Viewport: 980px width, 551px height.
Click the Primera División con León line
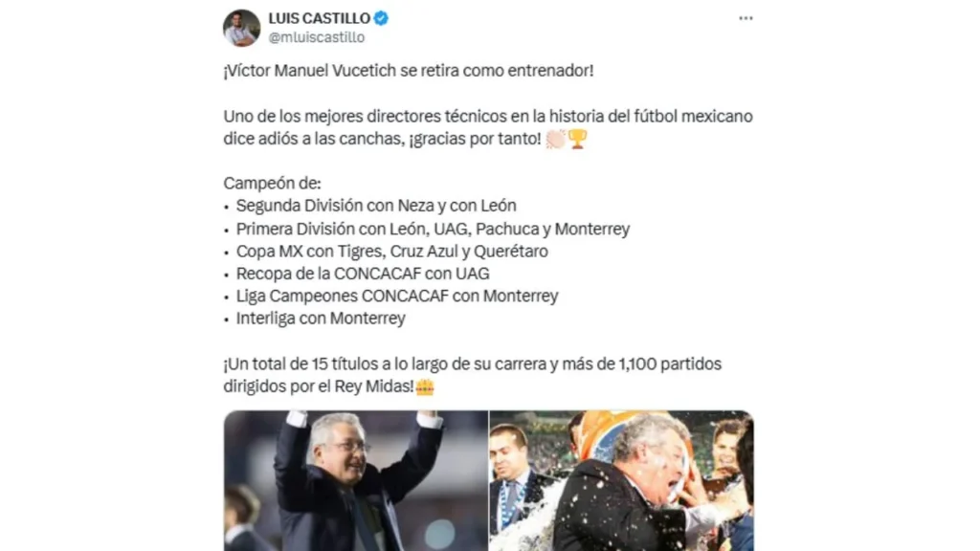(434, 230)
